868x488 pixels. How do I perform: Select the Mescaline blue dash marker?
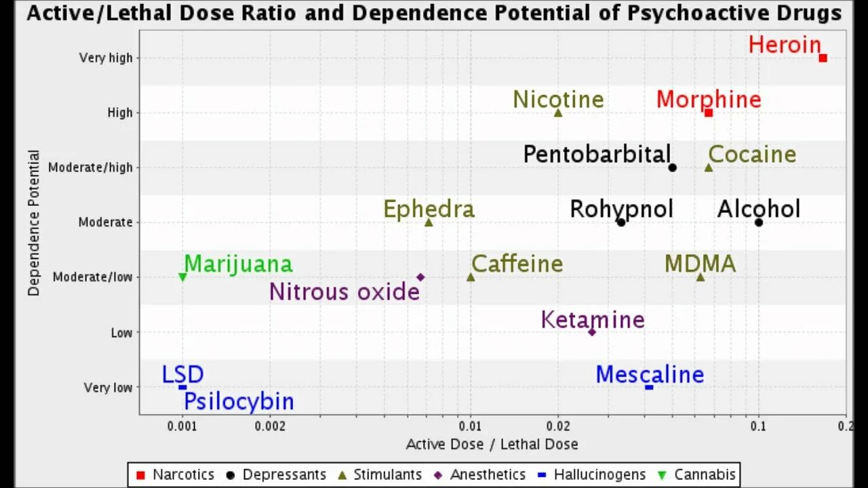tap(649, 387)
